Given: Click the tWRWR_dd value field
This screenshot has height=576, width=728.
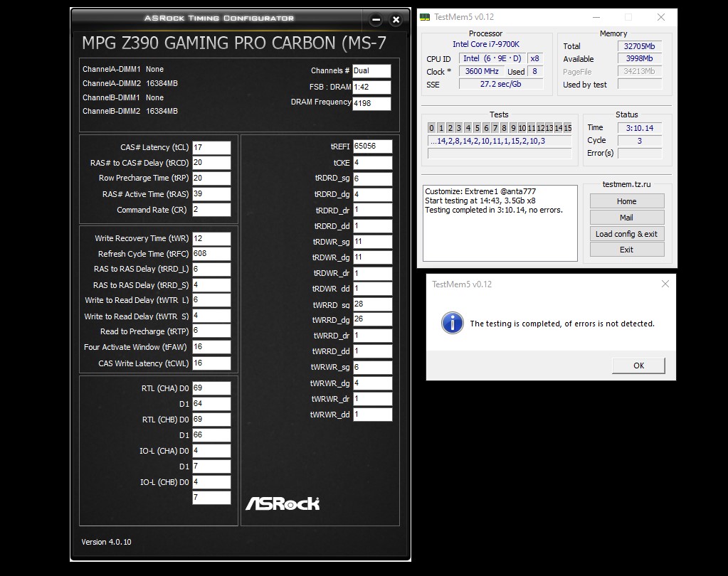Looking at the screenshot, I should point(372,415).
